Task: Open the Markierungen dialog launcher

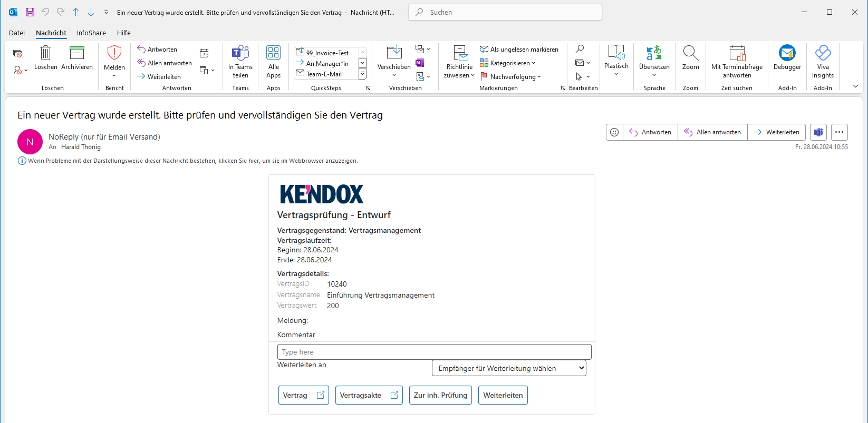Action: [563, 88]
